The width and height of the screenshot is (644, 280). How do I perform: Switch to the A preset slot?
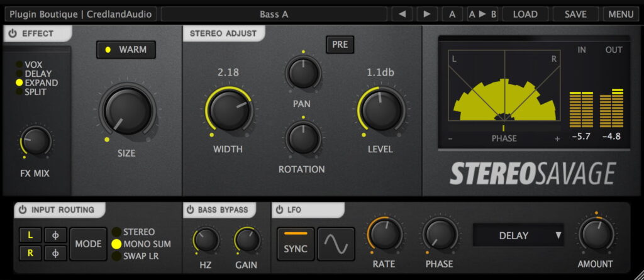point(452,14)
